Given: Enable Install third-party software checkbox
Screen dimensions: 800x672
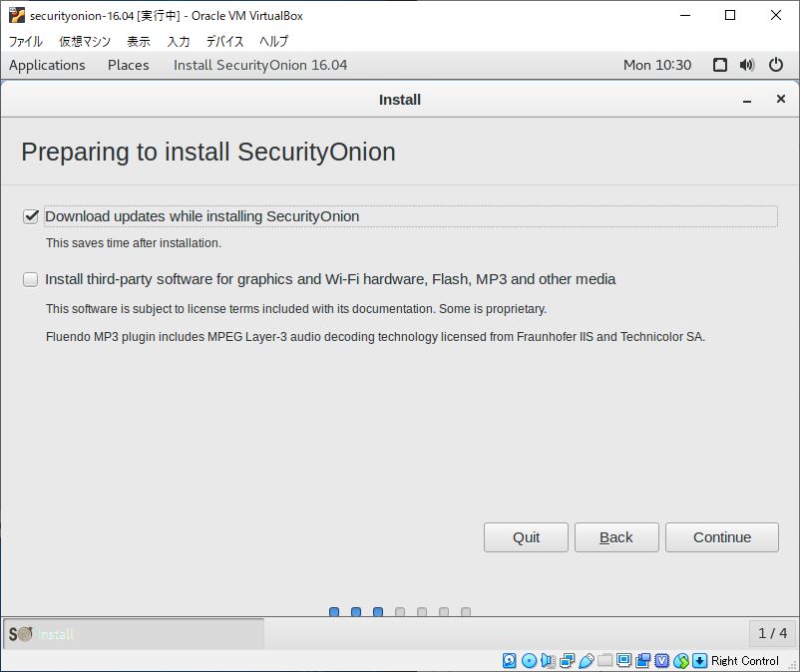Looking at the screenshot, I should [31, 279].
